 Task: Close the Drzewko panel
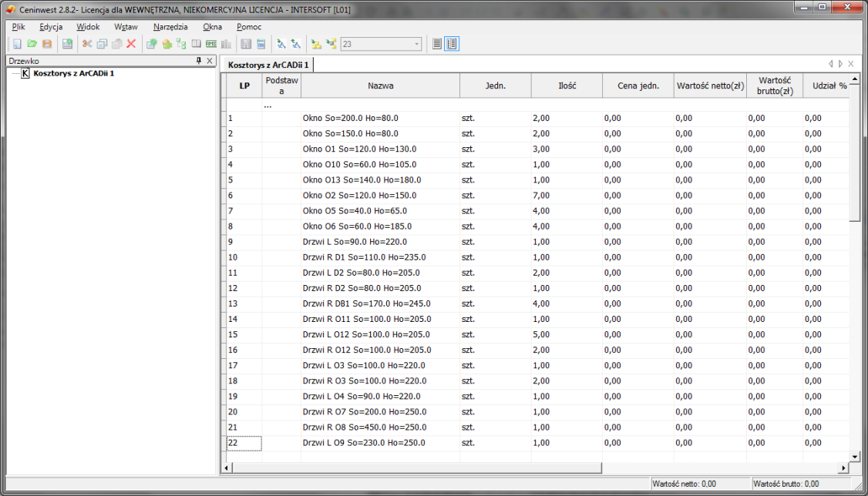(209, 61)
